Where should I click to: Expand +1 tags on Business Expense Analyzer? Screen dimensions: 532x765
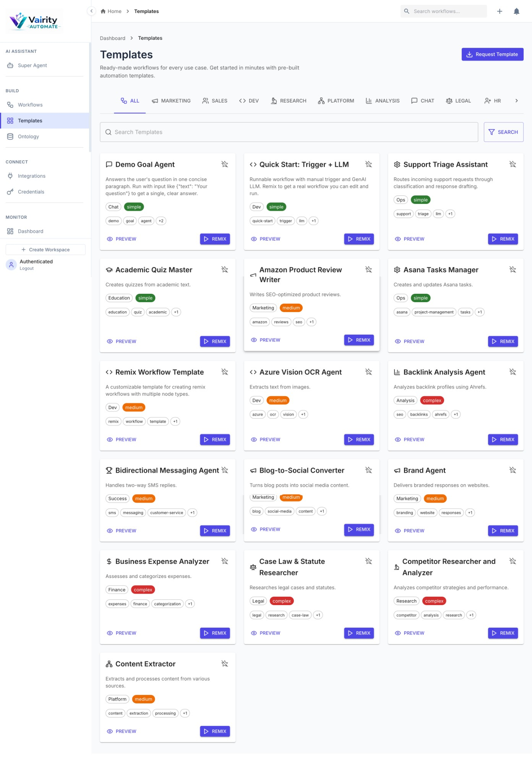coord(190,604)
